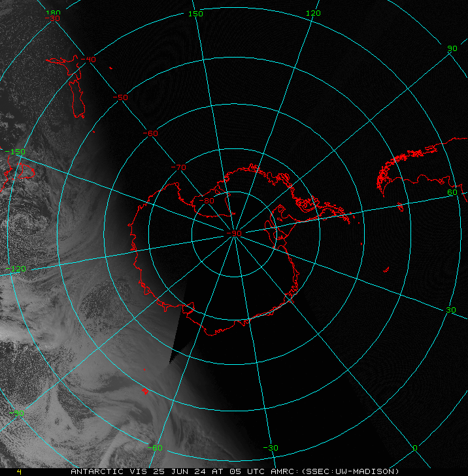Click the red -40 latitude label
This screenshot has height=476, width=468.
coord(88,59)
